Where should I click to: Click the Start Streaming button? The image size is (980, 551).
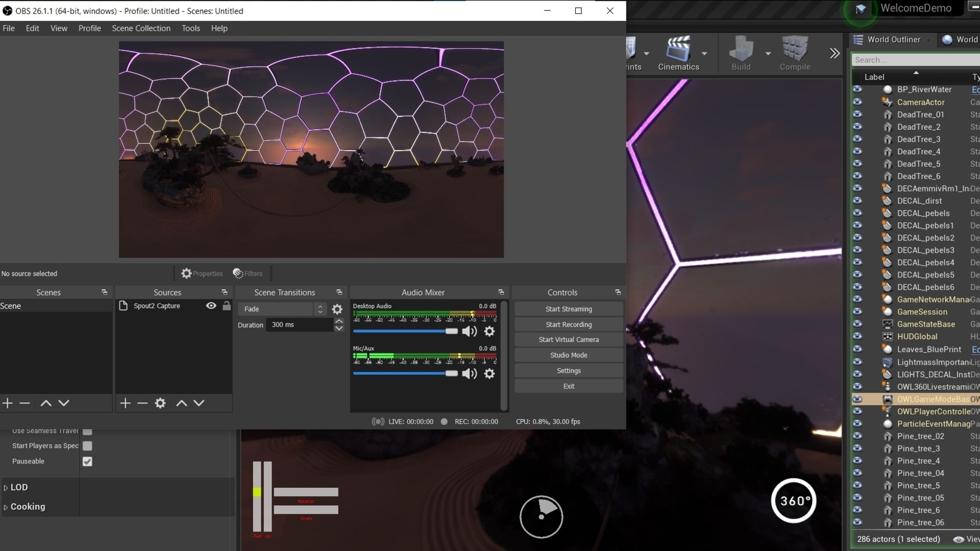[568, 309]
